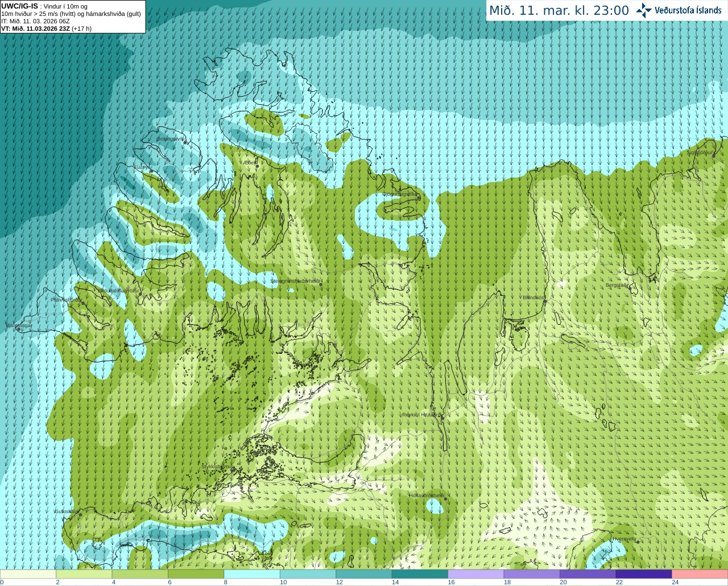Select the 14–16 m/s legend color swatch
This screenshot has height=586, width=728.
point(420,574)
